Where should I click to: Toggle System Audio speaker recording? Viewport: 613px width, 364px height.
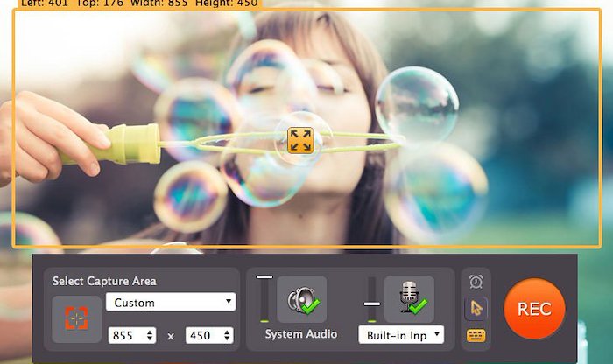(302, 299)
